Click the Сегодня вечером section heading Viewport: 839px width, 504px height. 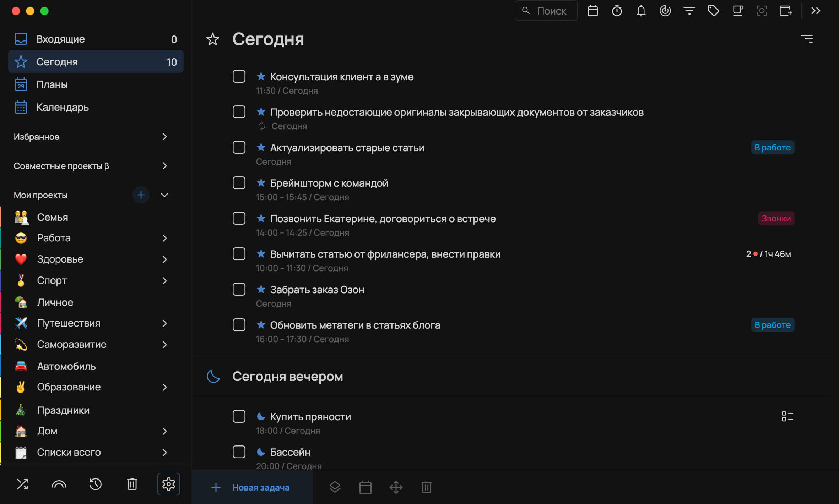point(287,376)
